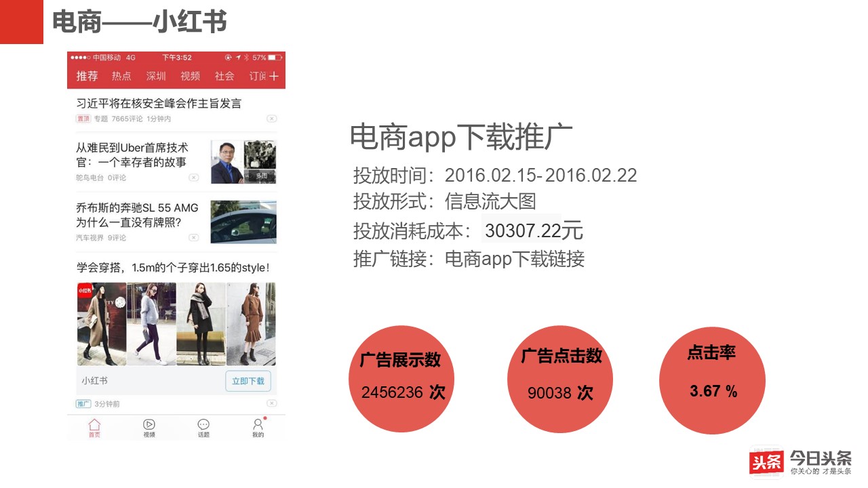This screenshot has height=488, width=868.
Task: Click the 广告展示数 red circle
Action: [x=401, y=379]
